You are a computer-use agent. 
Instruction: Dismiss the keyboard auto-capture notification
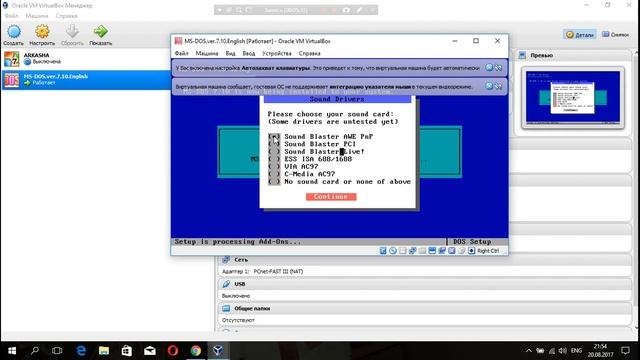(x=489, y=68)
